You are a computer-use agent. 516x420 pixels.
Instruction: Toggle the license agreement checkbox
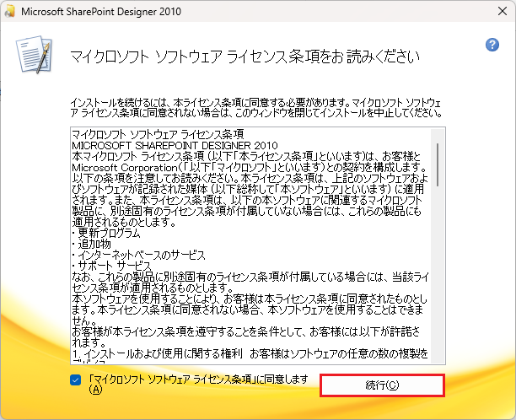pos(77,380)
